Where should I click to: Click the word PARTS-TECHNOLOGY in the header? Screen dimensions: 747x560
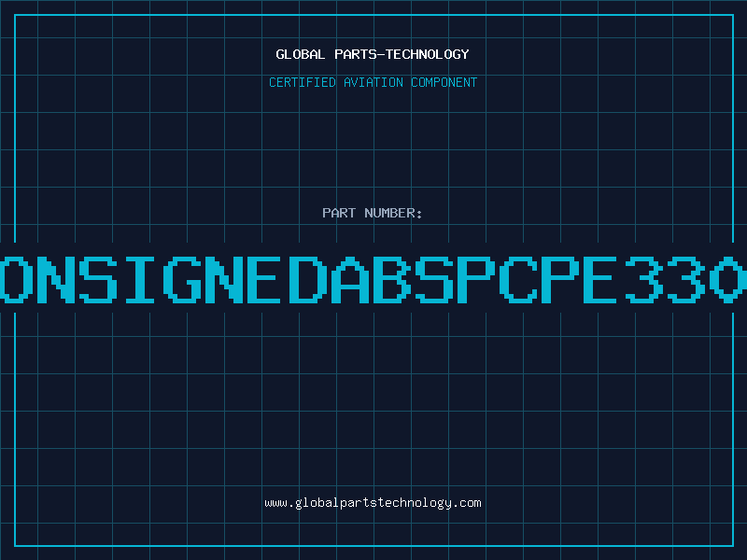coord(402,54)
